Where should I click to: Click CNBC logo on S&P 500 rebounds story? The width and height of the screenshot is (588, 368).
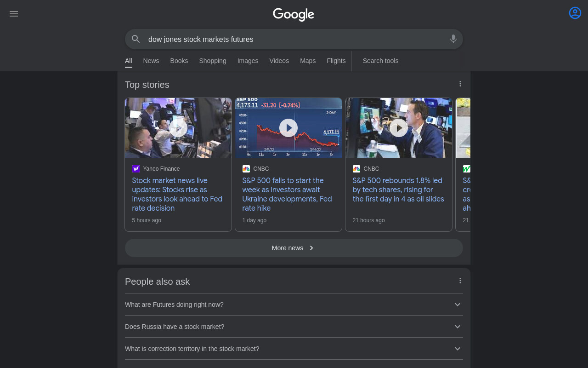[356, 169]
